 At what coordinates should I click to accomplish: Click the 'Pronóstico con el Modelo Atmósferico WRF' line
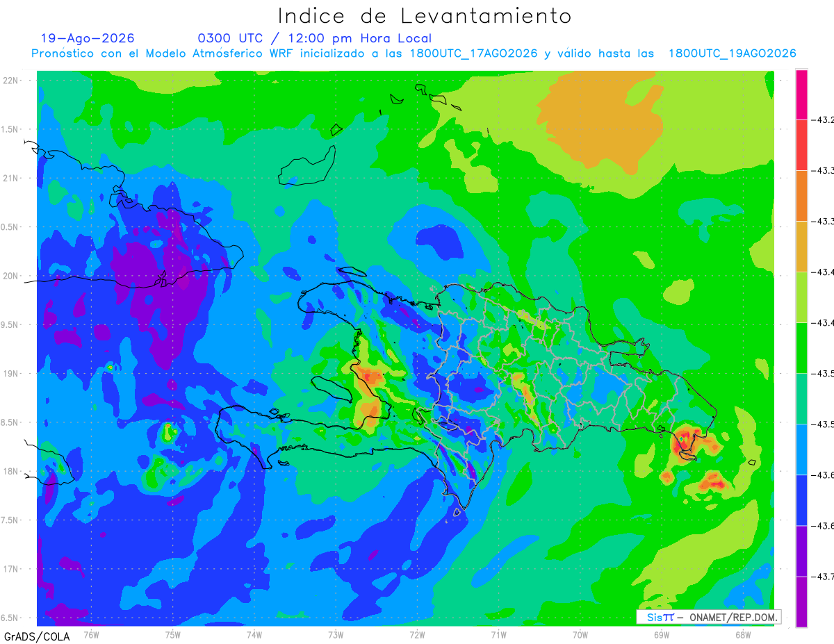414,53
